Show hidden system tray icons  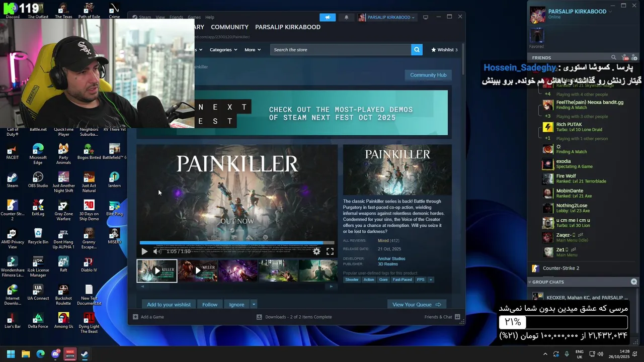point(545,354)
